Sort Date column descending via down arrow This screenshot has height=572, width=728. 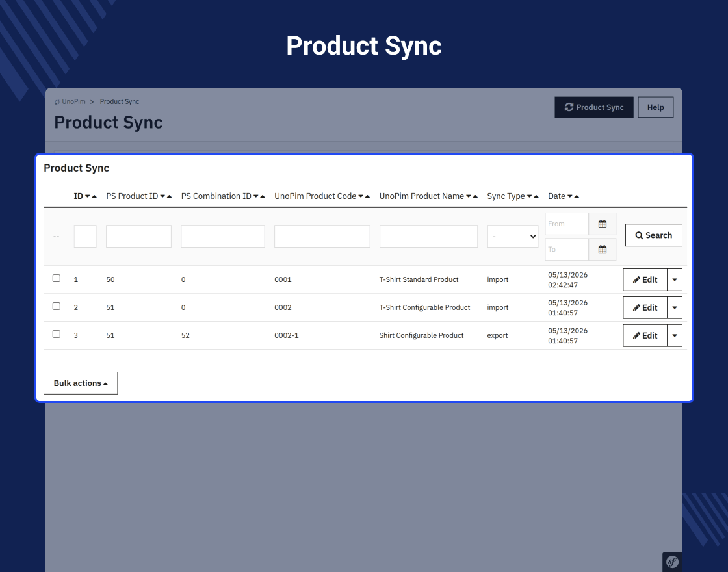tap(569, 196)
